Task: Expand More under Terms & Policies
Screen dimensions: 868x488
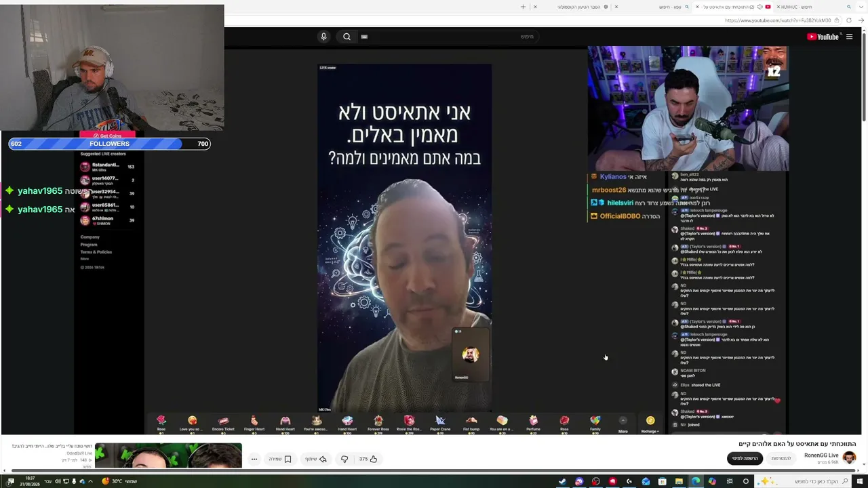Action: [85, 259]
